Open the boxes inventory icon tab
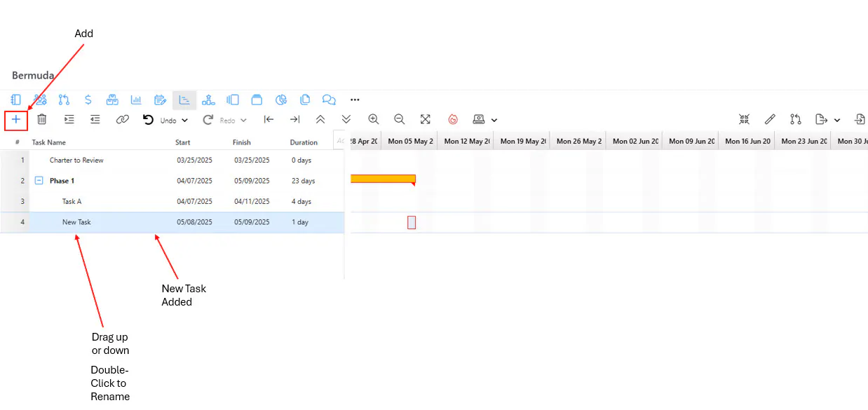Viewport: 868px width, 410px height. 112,100
